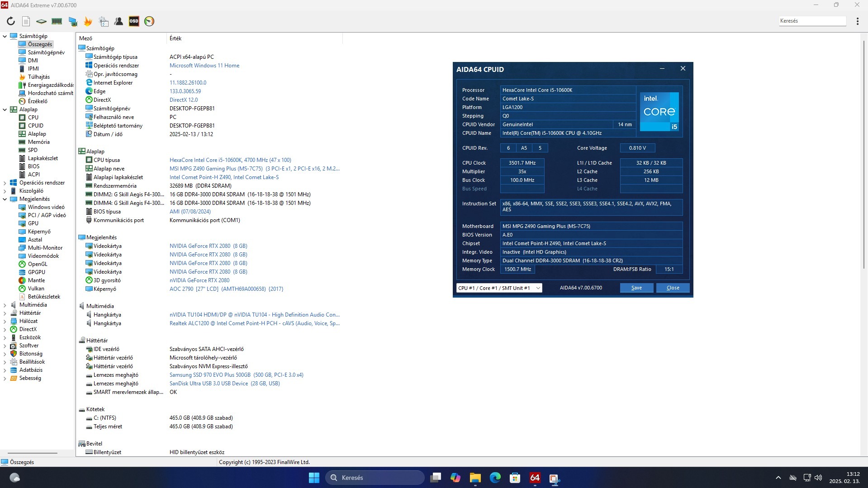Show hidden system tray icons
This screenshot has width=868, height=488.
click(778, 478)
